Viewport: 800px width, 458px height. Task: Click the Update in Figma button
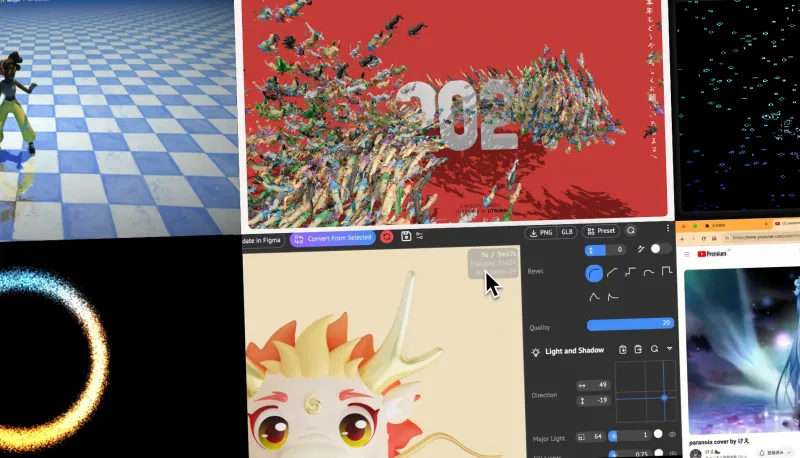click(262, 240)
